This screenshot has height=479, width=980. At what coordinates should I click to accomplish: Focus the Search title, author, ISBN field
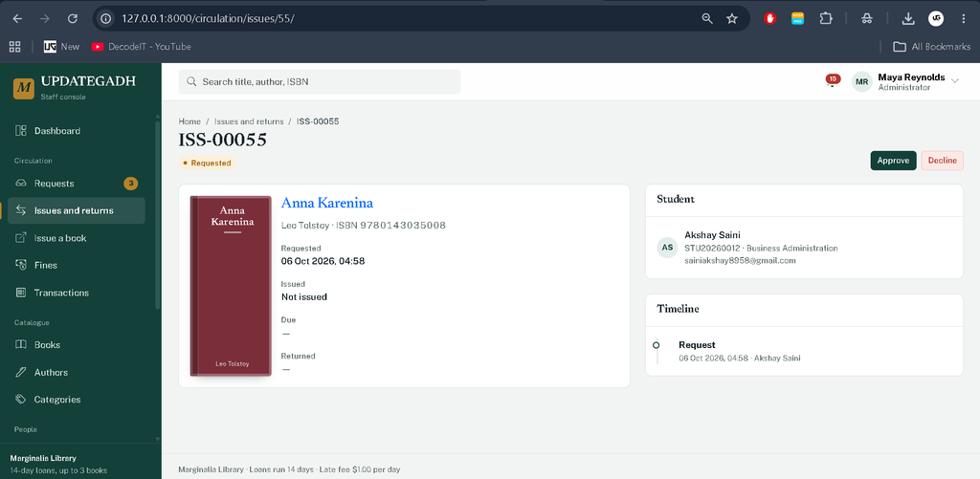point(320,82)
